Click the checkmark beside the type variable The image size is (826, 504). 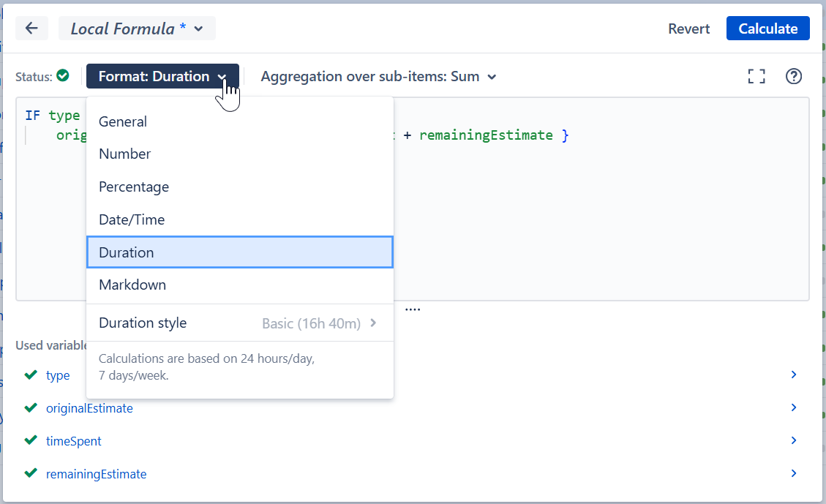[x=30, y=375]
